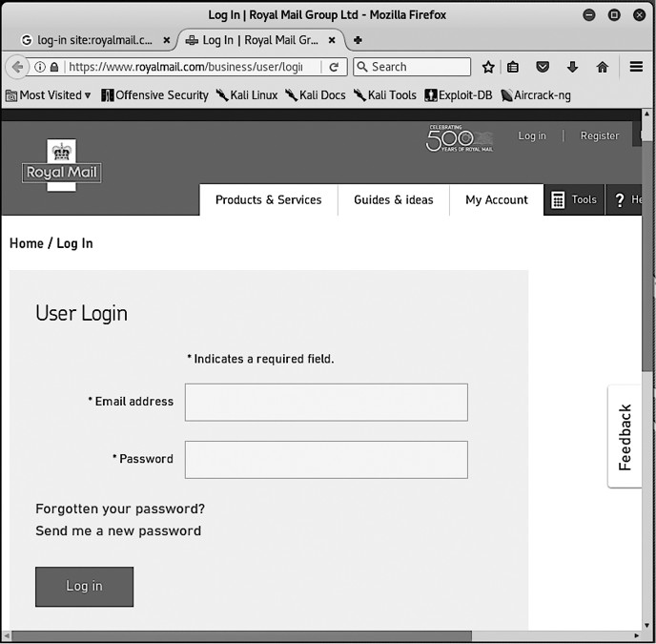Viewport: 656px width, 644px height.
Task: Click into the Email address field
Action: coord(326,402)
